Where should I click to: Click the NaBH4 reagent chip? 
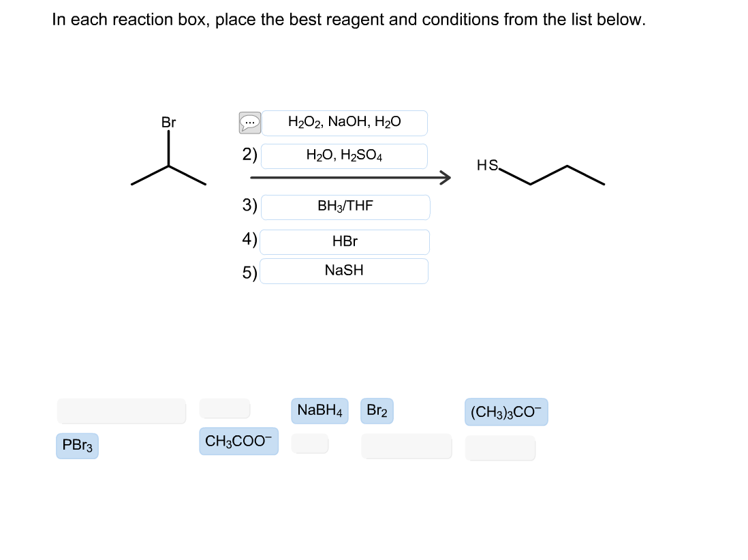[319, 410]
